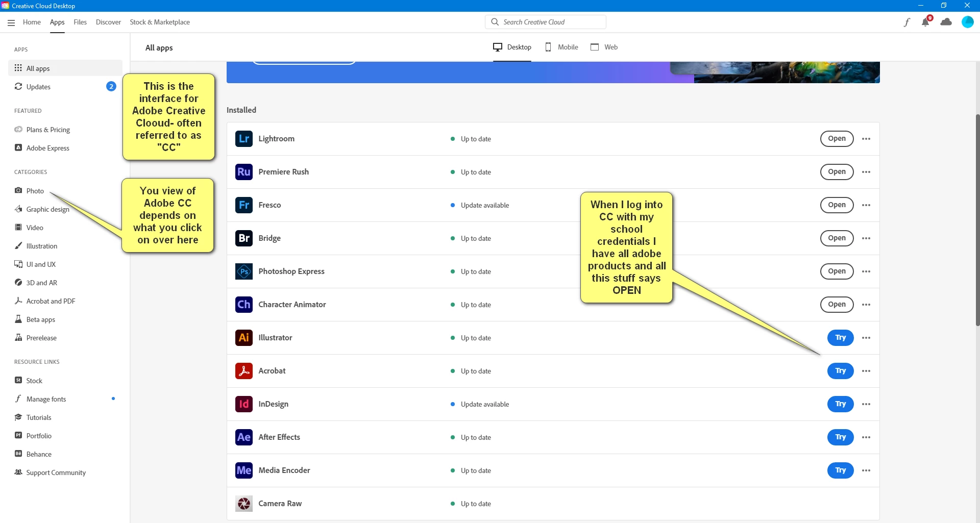The height and width of the screenshot is (523, 980).
Task: Open more options for Photoshop Express
Action: (x=866, y=271)
